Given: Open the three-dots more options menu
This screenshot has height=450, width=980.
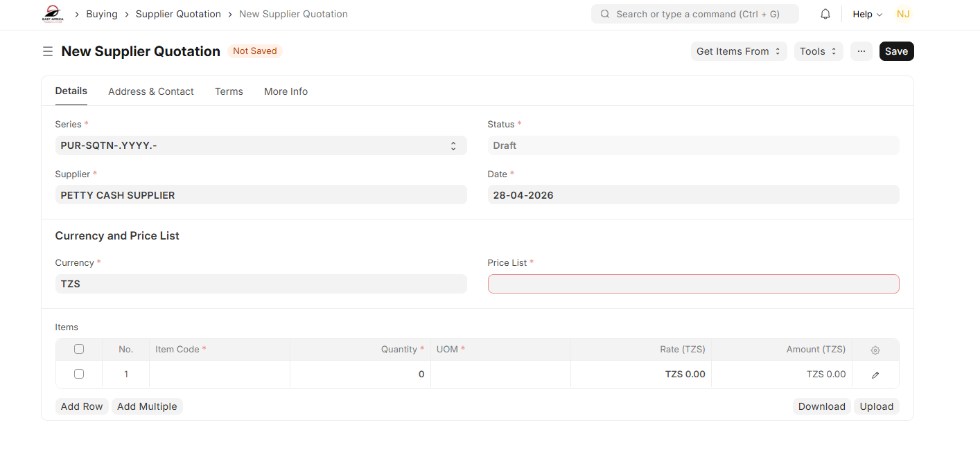Looking at the screenshot, I should click(861, 51).
